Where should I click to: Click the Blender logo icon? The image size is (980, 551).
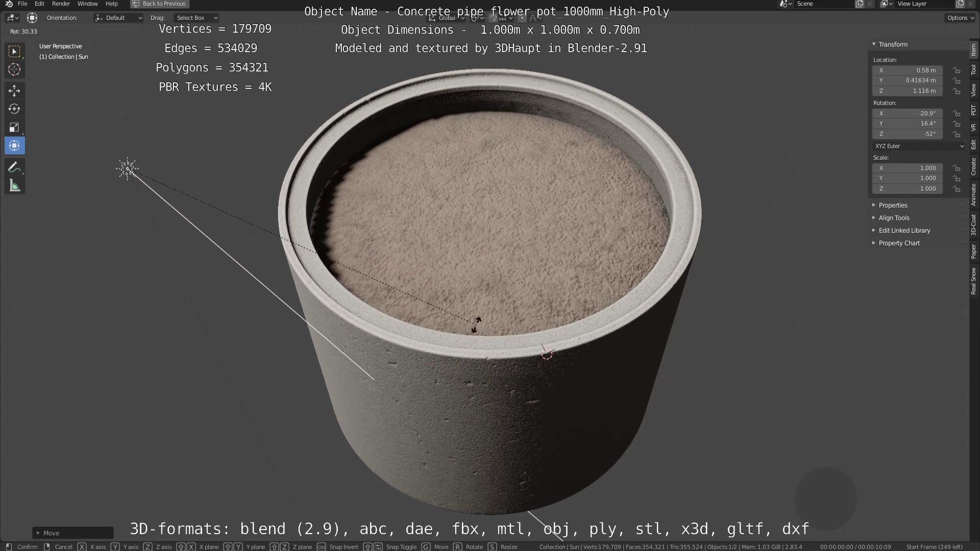coord(9,4)
